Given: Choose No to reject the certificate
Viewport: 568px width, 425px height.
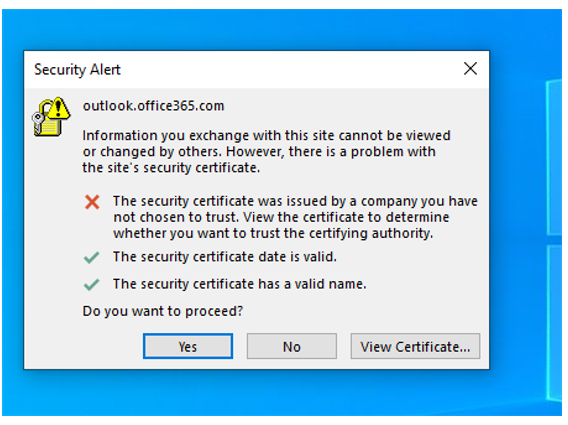Looking at the screenshot, I should 292,346.
